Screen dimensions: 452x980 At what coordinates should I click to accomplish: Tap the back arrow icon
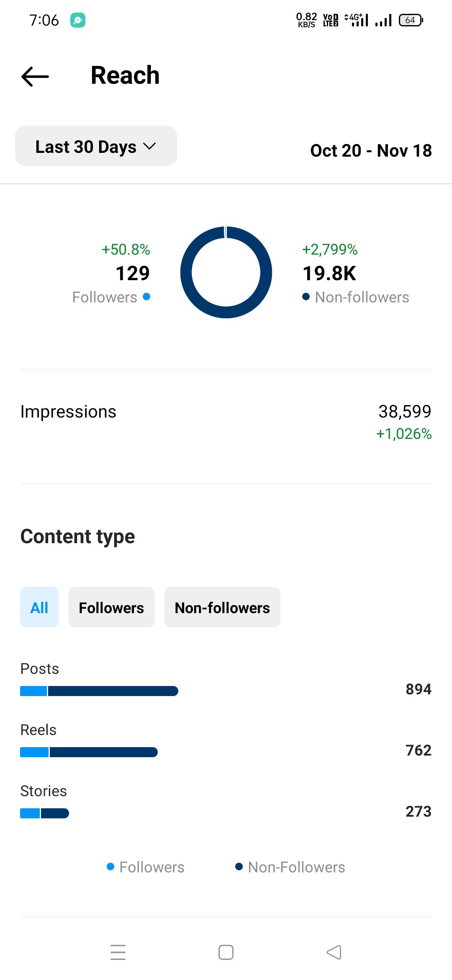pos(35,77)
